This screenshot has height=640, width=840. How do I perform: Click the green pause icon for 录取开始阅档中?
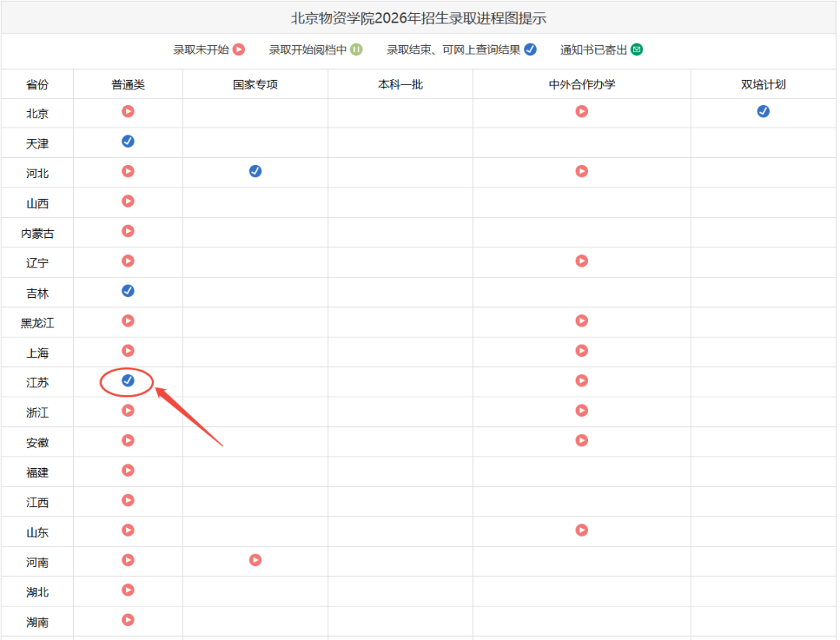pos(356,50)
